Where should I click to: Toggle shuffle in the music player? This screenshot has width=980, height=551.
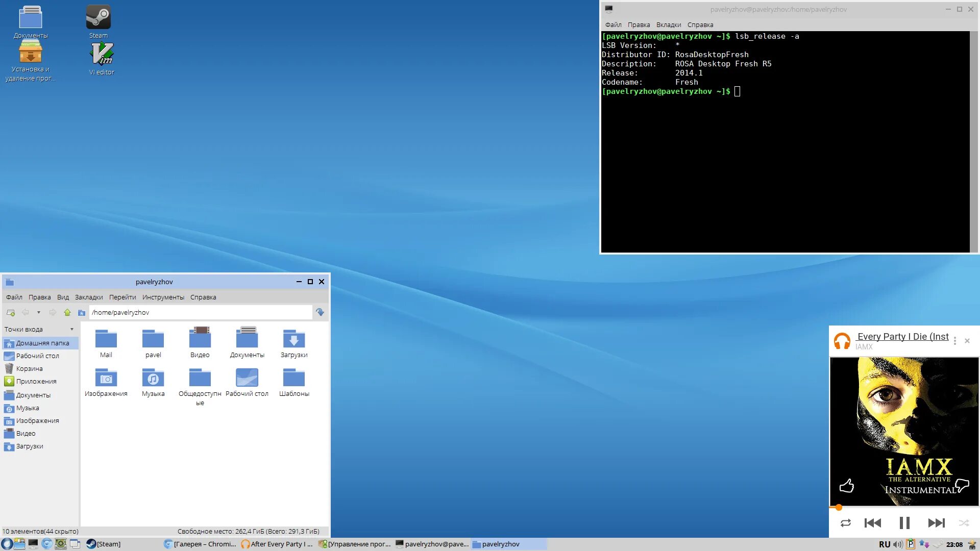[x=964, y=523]
